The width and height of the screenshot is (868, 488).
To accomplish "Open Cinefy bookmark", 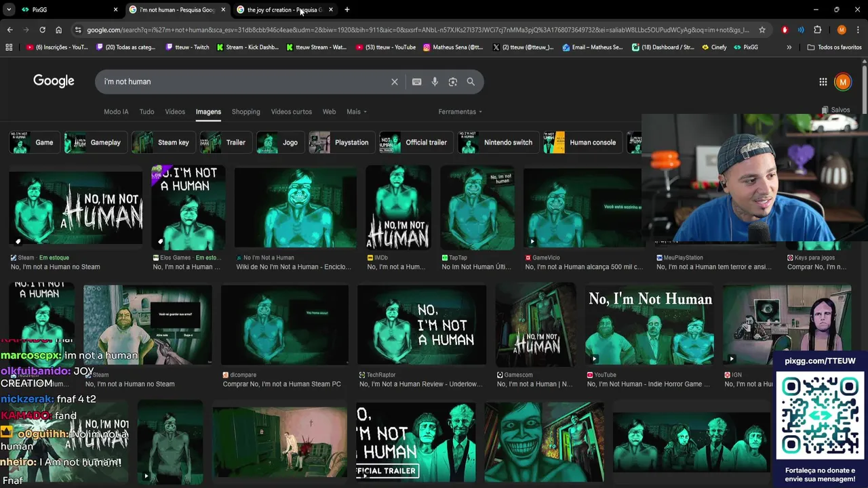I will [x=714, y=47].
